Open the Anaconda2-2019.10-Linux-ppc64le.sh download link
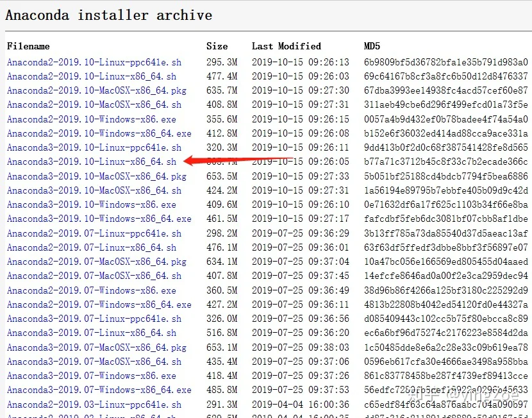The image size is (532, 418). [94, 62]
